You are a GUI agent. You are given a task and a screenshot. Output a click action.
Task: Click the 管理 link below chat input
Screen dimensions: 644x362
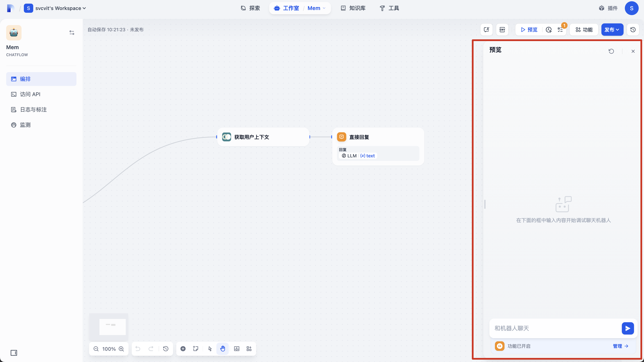click(x=620, y=346)
